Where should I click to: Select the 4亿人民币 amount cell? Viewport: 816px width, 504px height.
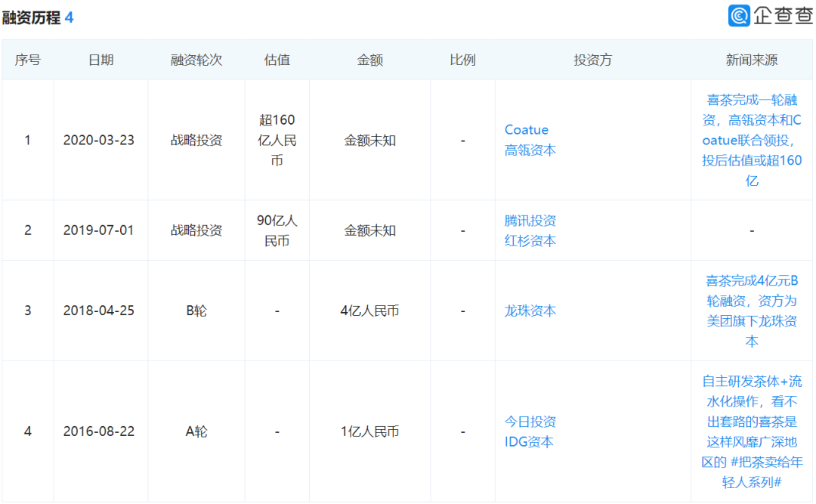(x=369, y=311)
